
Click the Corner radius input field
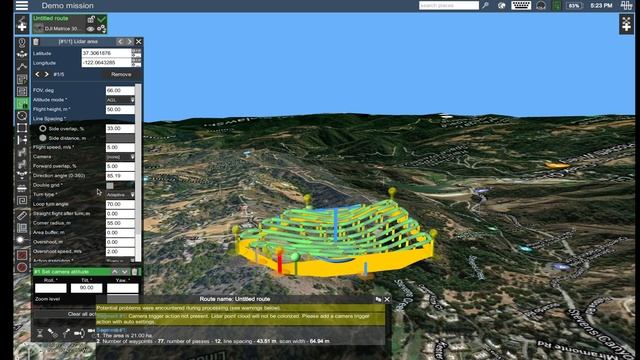pos(120,223)
